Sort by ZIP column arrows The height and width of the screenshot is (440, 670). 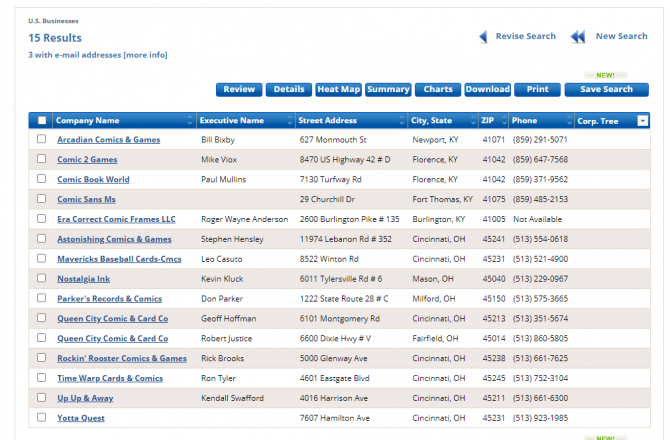click(504, 121)
